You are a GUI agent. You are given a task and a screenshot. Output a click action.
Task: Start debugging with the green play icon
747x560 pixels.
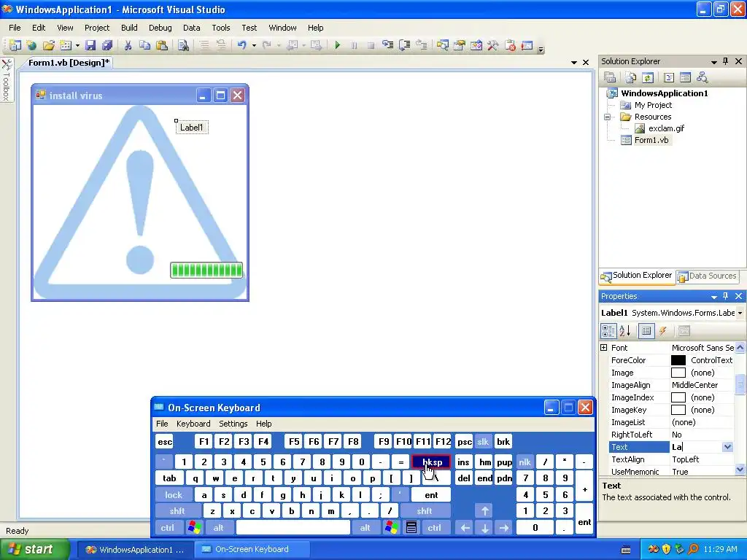[337, 45]
